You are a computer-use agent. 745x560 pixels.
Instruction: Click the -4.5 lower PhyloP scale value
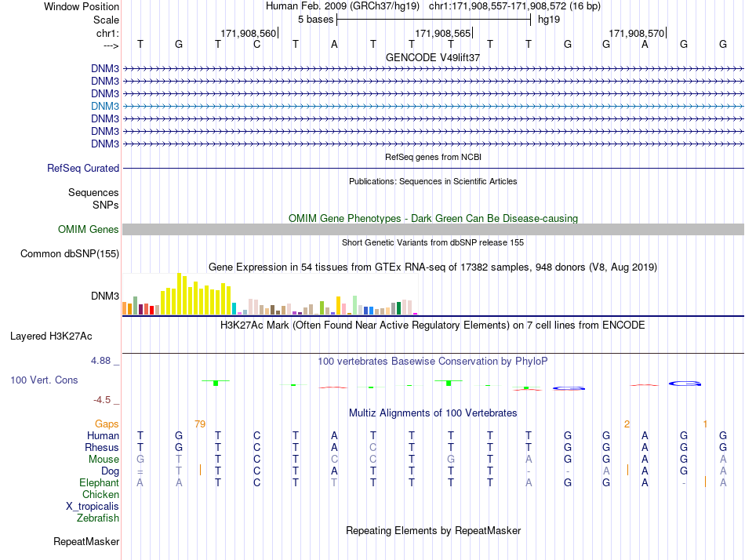pos(102,400)
